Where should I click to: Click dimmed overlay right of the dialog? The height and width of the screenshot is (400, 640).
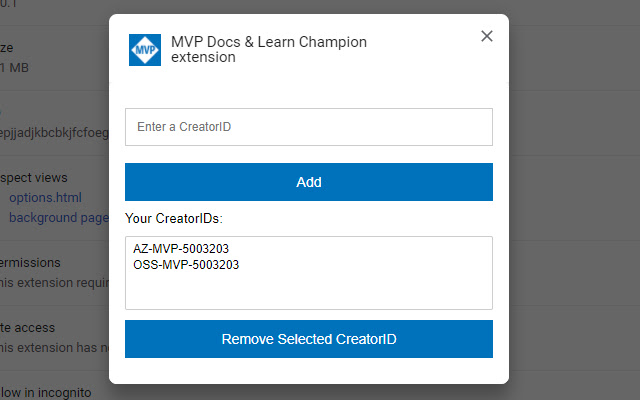[575, 200]
